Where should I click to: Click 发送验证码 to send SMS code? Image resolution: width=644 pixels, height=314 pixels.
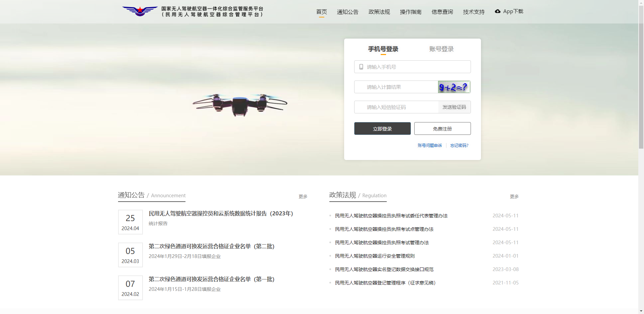(x=454, y=107)
